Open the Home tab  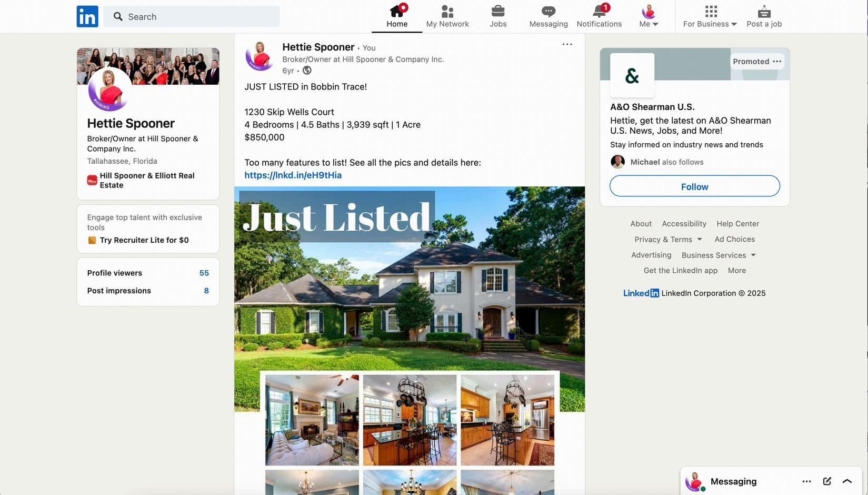point(397,16)
